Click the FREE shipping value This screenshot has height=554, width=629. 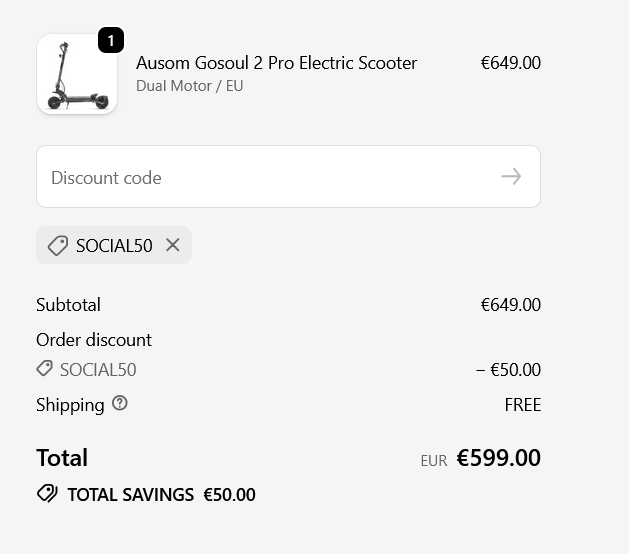point(522,405)
